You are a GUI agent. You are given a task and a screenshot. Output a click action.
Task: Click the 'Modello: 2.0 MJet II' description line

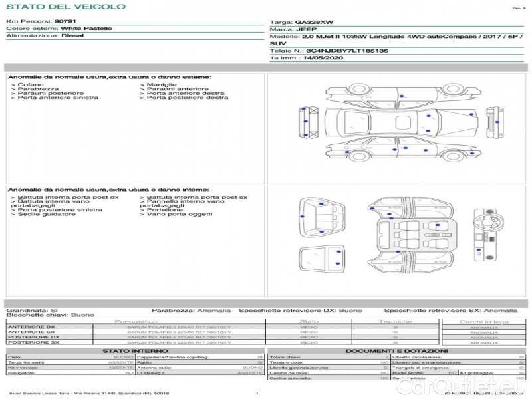(396, 40)
